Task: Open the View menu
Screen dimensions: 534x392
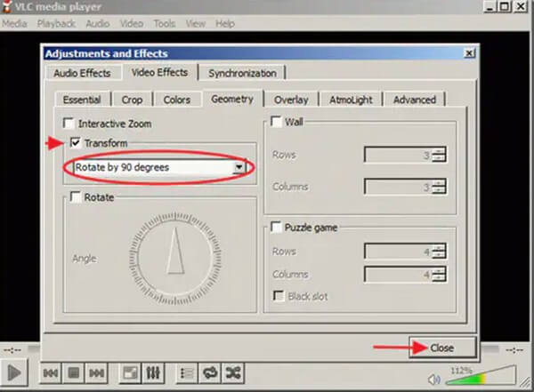Action: click(196, 23)
